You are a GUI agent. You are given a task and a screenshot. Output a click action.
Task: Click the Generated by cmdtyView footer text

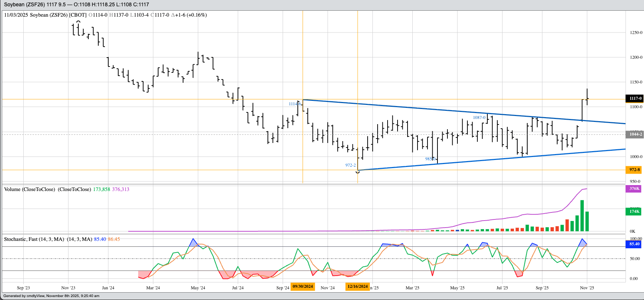coord(51,296)
